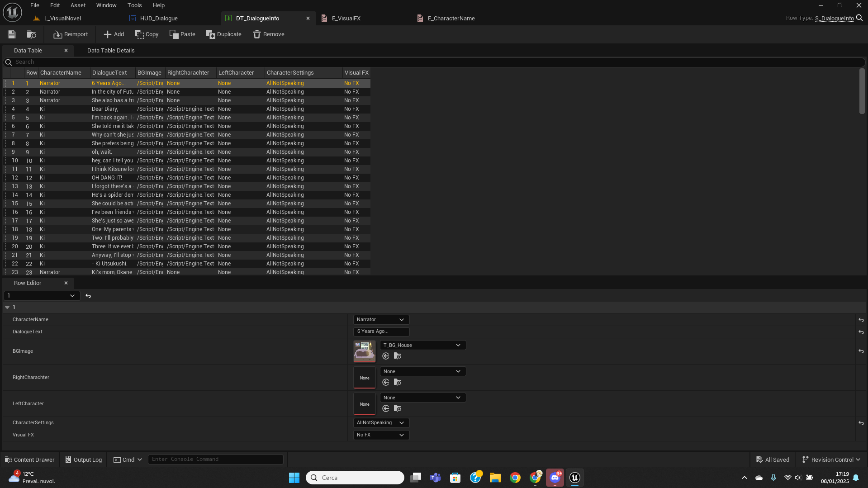Click browse-to-asset icon next to Save
This screenshot has width=868, height=488.
pos(31,34)
